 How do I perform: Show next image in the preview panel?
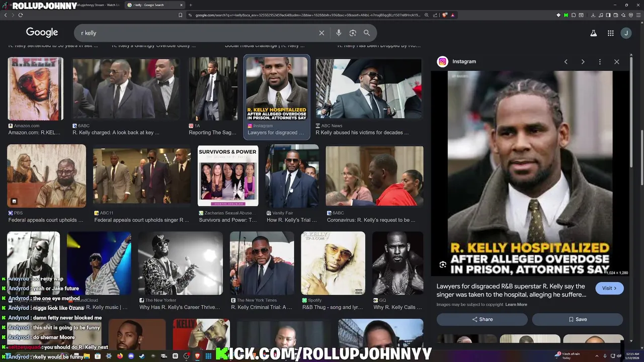pyautogui.click(x=583, y=61)
